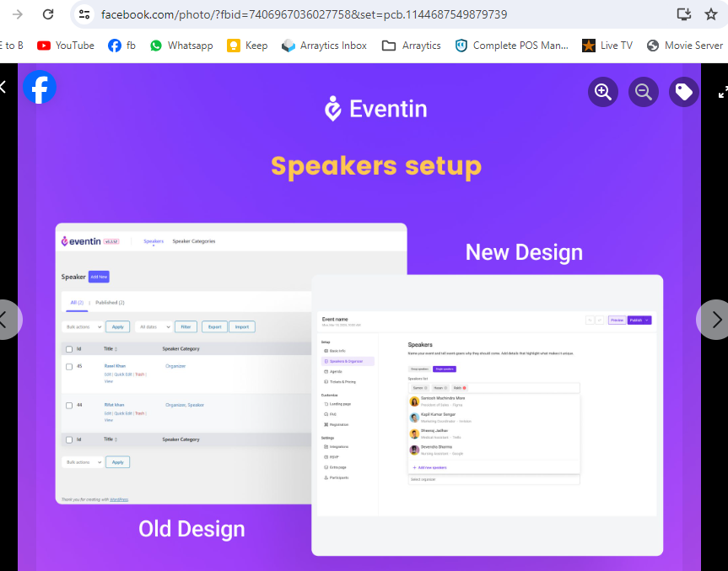Reload the page in the browser

(x=48, y=14)
